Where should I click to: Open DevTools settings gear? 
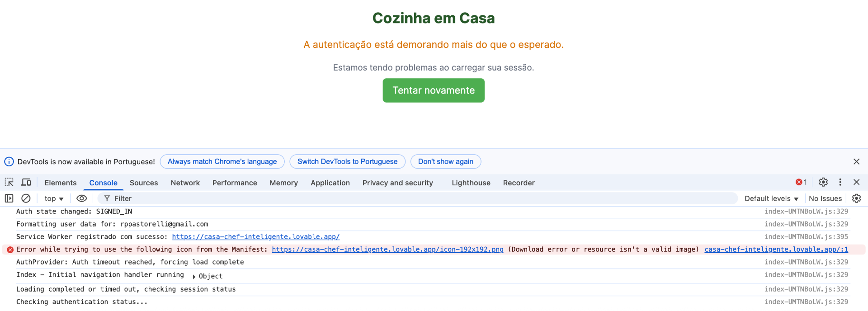[x=823, y=182]
